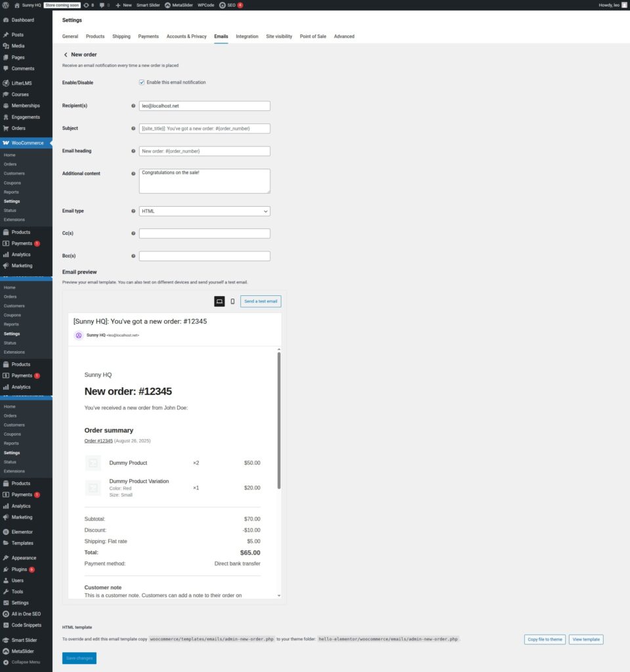Open Elementor from the sidebar
The width and height of the screenshot is (630, 672).
[22, 532]
